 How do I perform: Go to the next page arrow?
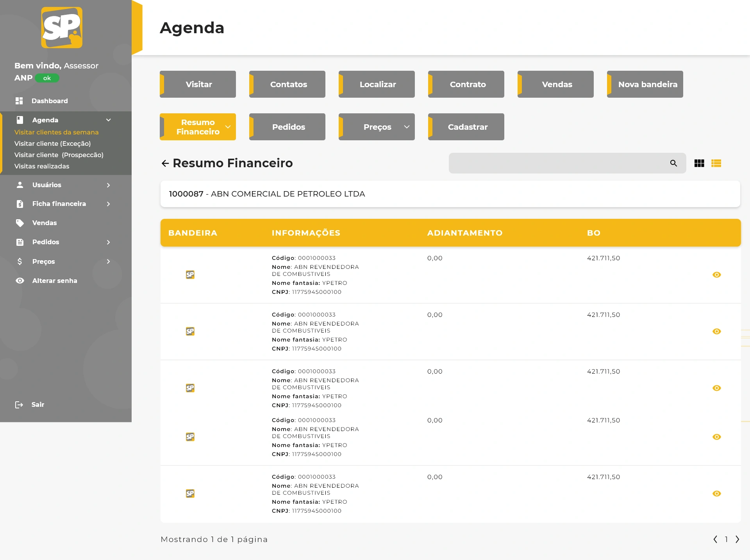point(737,539)
